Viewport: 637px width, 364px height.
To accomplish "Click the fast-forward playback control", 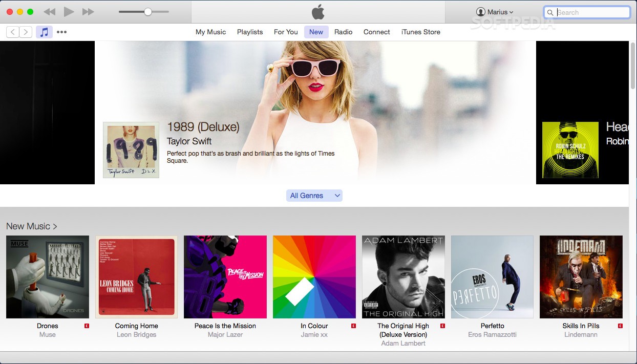I will (88, 11).
